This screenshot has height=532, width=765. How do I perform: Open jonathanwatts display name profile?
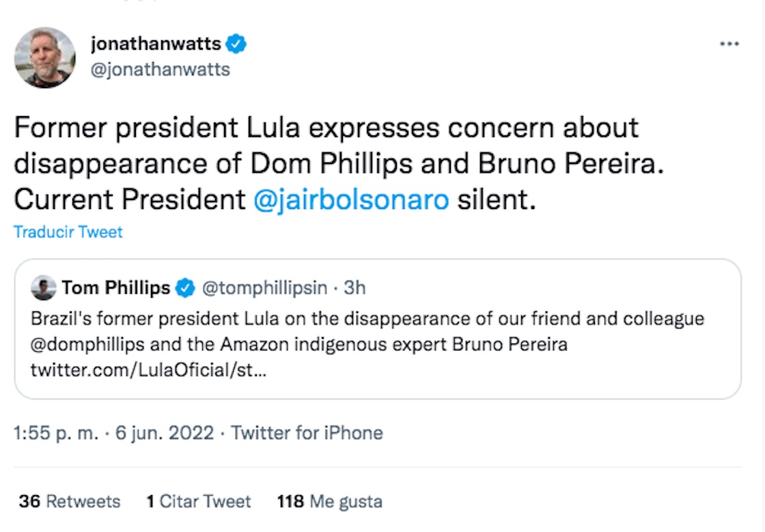(x=156, y=44)
